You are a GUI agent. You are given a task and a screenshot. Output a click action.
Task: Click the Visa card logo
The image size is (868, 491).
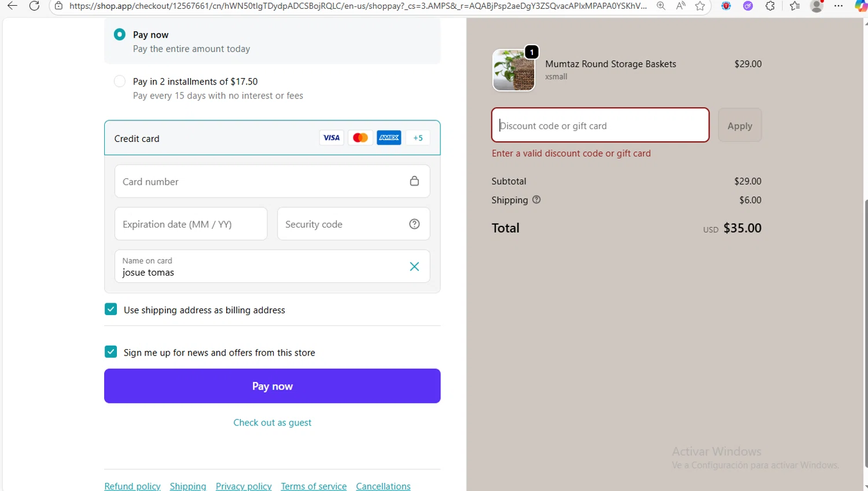pos(332,138)
